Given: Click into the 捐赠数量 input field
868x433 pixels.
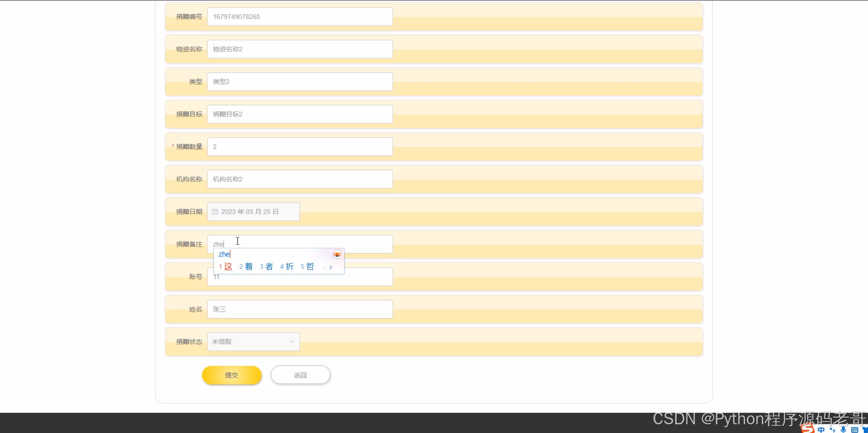Looking at the screenshot, I should (299, 147).
